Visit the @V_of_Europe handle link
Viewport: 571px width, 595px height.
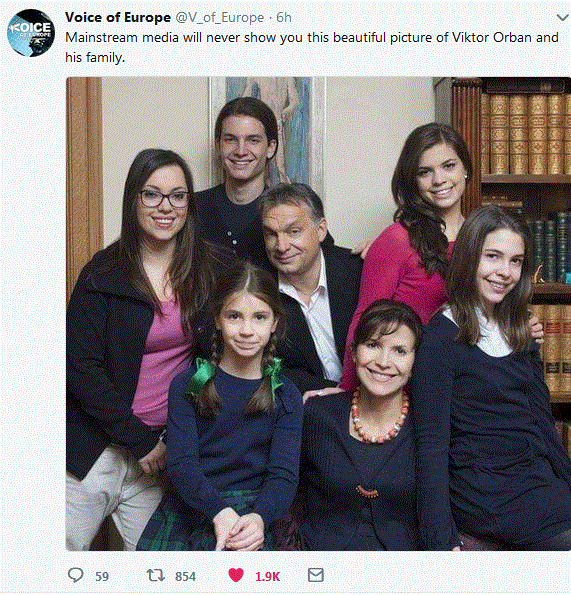tap(220, 17)
